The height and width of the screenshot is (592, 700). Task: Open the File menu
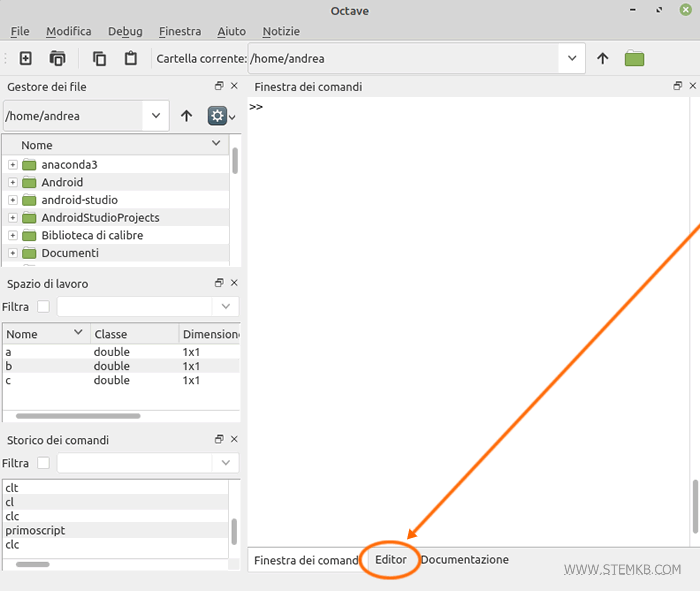click(x=20, y=31)
